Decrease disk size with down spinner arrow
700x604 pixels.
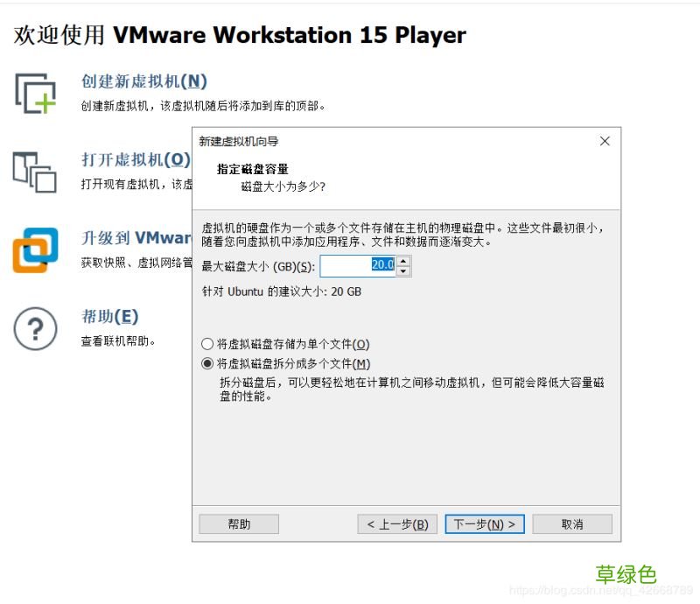point(403,270)
